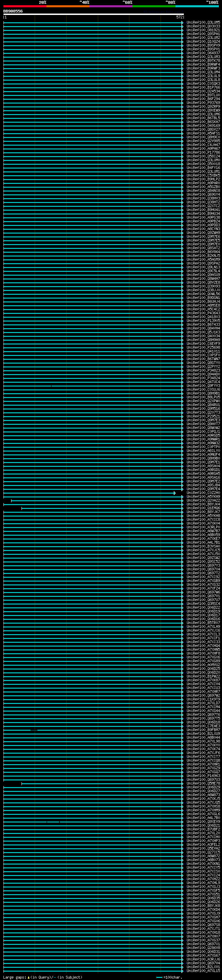
Task: Select row UniRef100_A5AFS1
Action: (x=203, y=133)
